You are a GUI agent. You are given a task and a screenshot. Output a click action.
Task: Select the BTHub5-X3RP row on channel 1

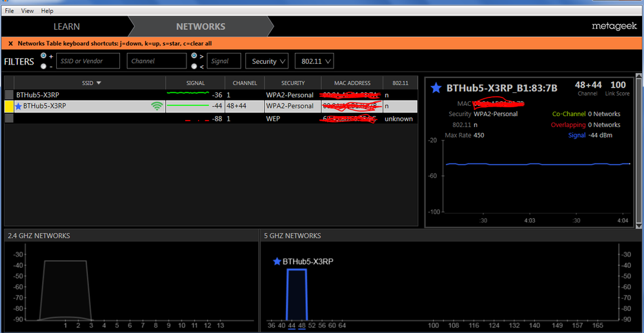pos(211,95)
